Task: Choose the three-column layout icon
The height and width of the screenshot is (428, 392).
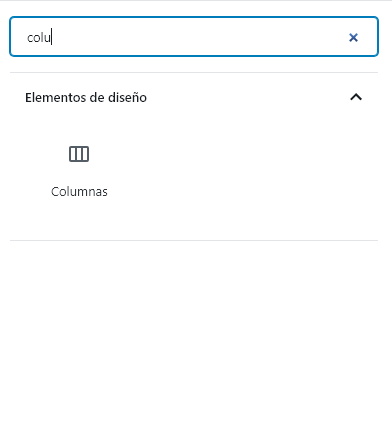Action: click(x=79, y=154)
